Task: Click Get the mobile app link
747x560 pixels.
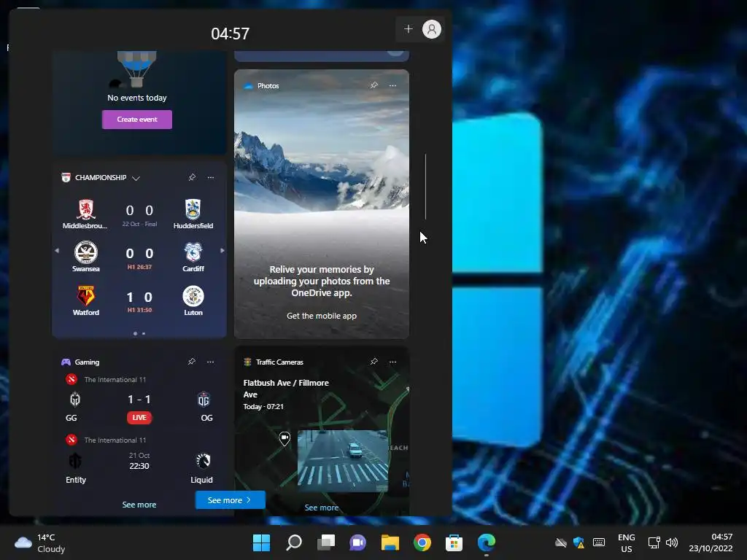Action: (322, 316)
